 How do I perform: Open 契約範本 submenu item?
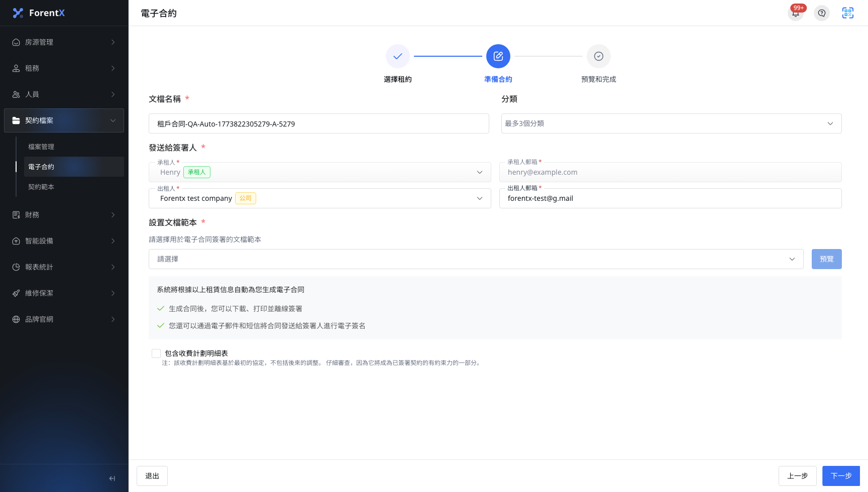coord(74,187)
